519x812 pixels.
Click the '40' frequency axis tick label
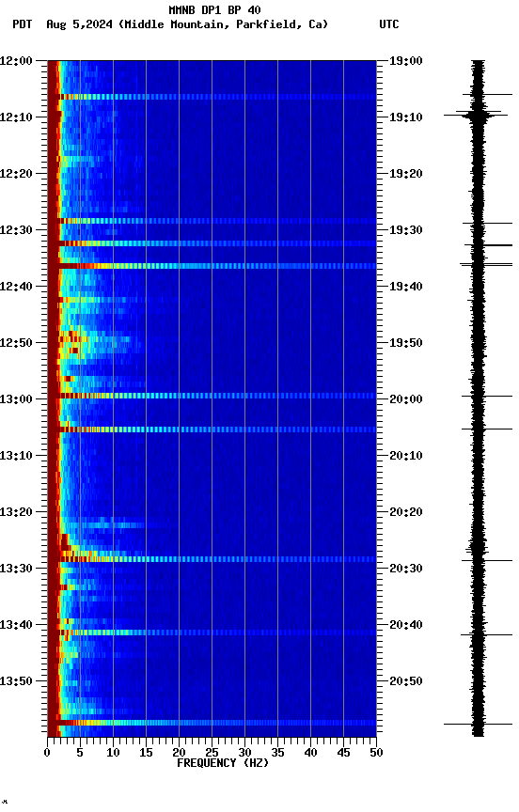[310, 753]
